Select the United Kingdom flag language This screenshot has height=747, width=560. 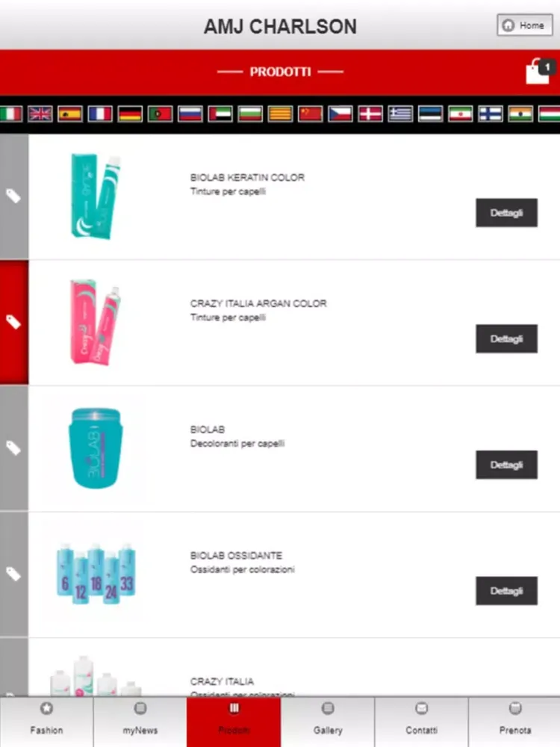coord(40,114)
